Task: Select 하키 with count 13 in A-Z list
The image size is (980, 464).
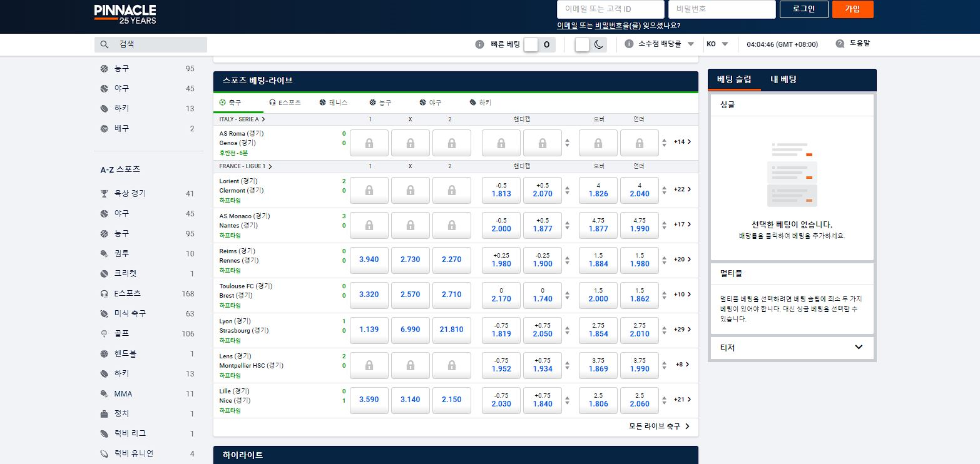Action: 148,374
